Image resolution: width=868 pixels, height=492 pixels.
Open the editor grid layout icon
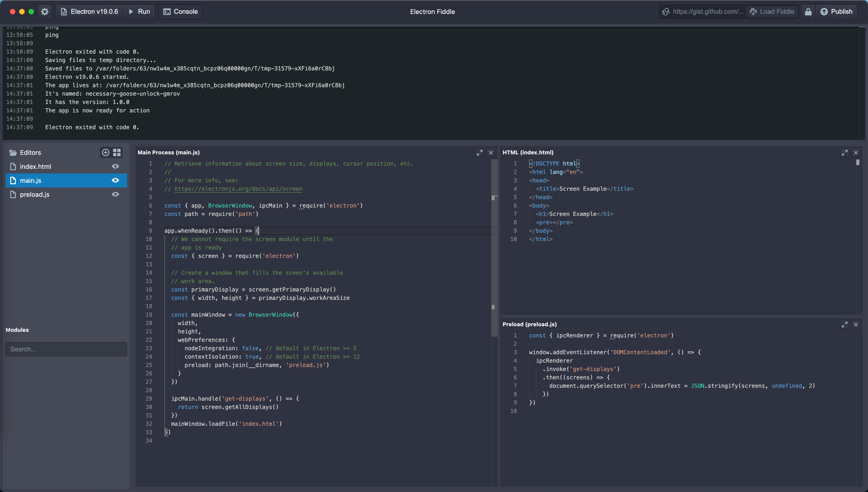pos(117,152)
